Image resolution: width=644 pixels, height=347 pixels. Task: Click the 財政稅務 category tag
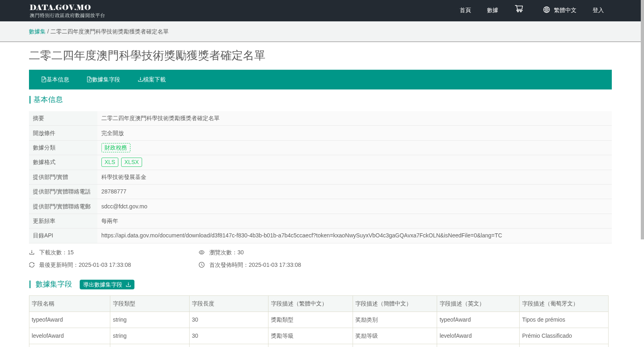(116, 148)
